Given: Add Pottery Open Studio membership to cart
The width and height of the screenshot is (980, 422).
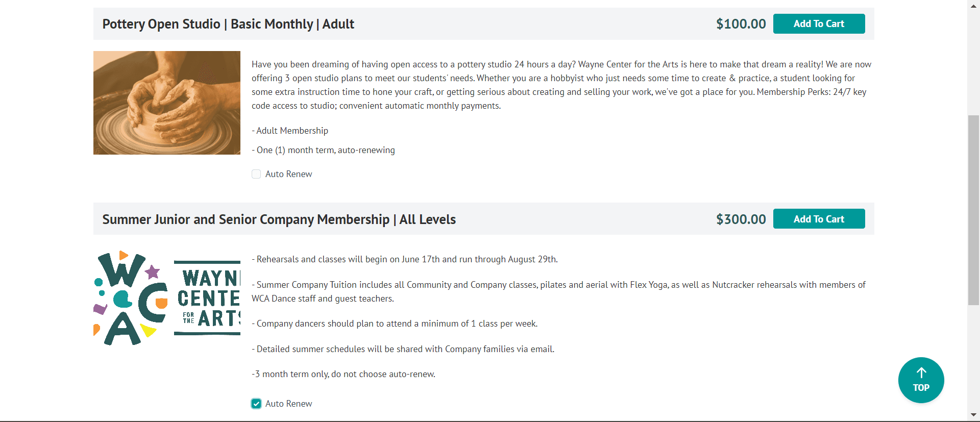Looking at the screenshot, I should (819, 24).
